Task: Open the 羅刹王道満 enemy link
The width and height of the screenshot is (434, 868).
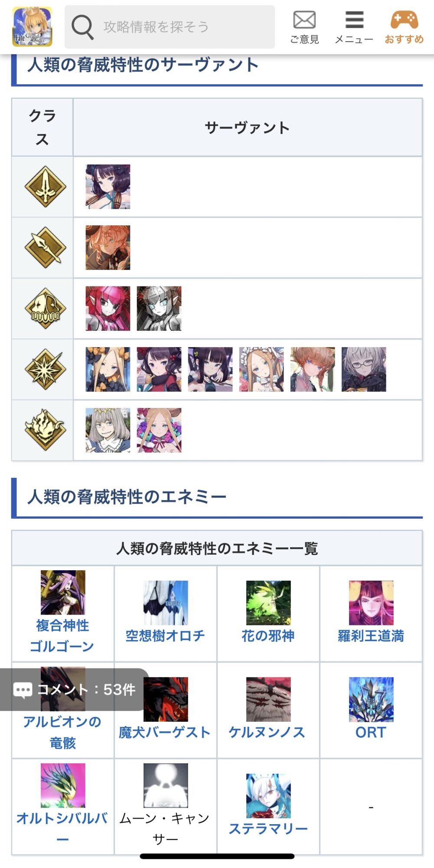Action: click(x=371, y=636)
